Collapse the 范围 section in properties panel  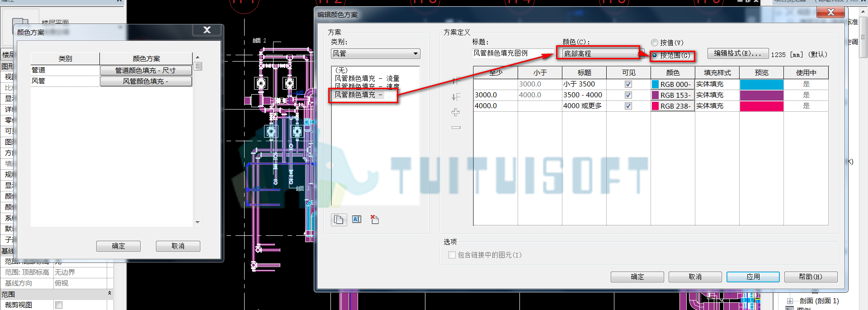pos(109,294)
